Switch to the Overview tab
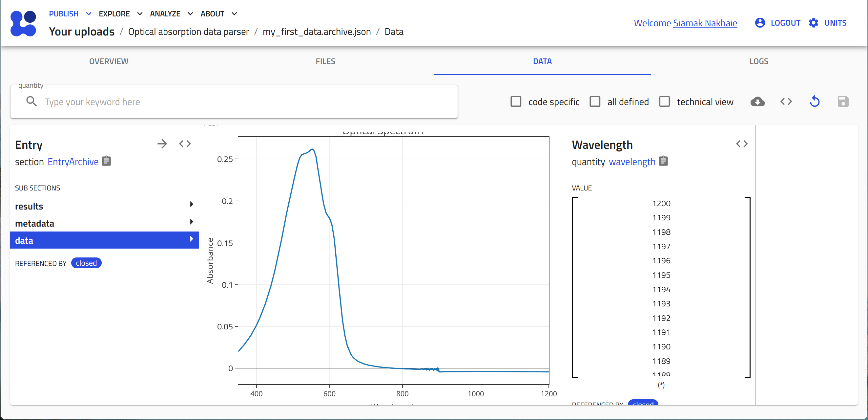The height and width of the screenshot is (420, 868). click(109, 61)
